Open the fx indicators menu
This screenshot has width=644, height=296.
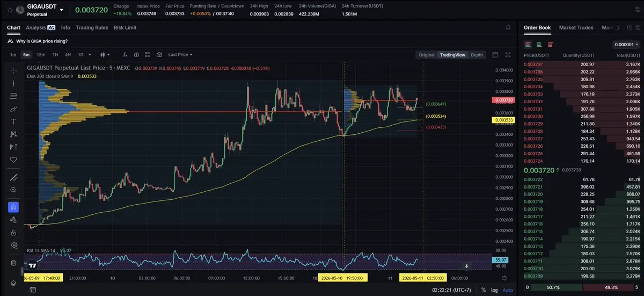click(x=125, y=55)
